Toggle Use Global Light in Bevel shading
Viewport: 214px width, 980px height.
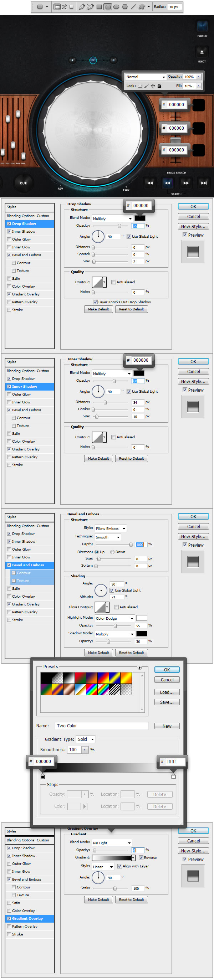coord(112,590)
